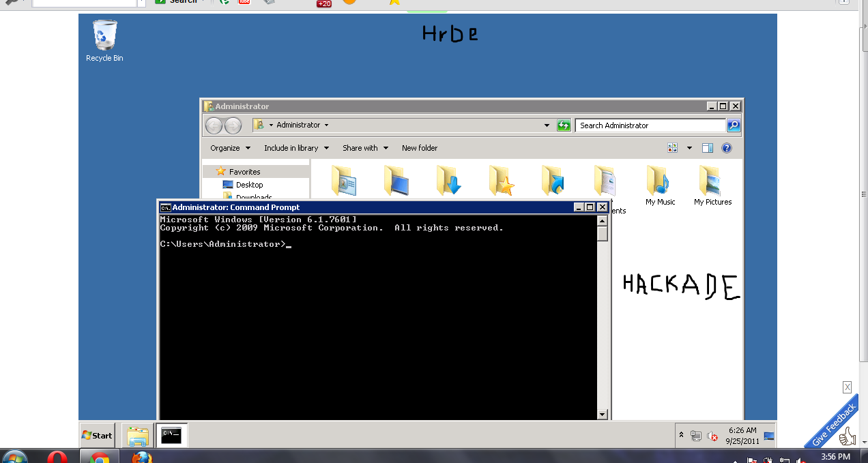Click the Command Prompt scrollbar thumb
Screen dimensions: 868x463
(x=602, y=234)
